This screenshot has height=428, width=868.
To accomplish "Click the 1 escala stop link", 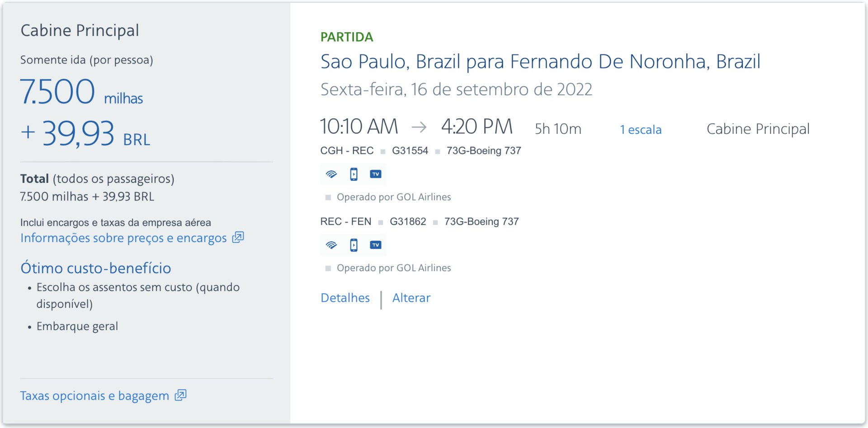I will point(640,130).
